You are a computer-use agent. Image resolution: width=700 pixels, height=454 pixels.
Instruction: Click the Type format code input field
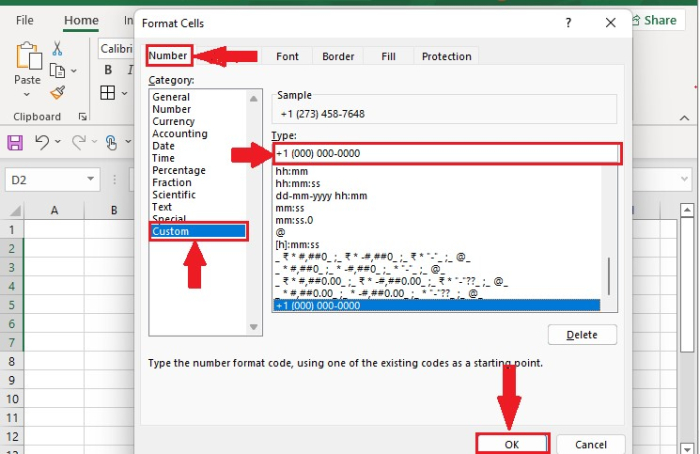[x=446, y=154]
